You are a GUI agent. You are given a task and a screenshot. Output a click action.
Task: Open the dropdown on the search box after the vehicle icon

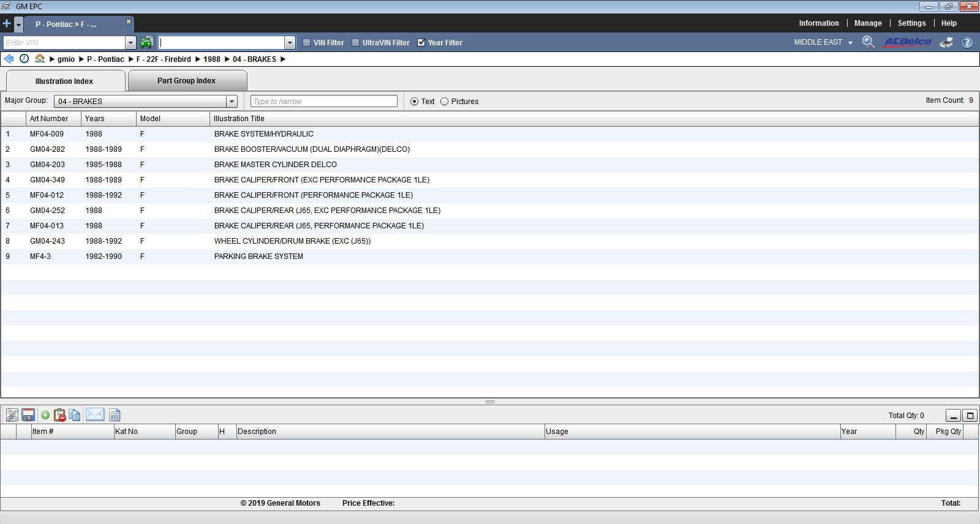290,43
